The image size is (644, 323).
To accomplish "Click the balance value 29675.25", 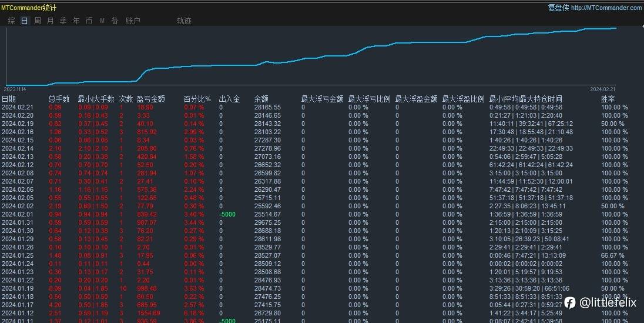I will [267, 222].
